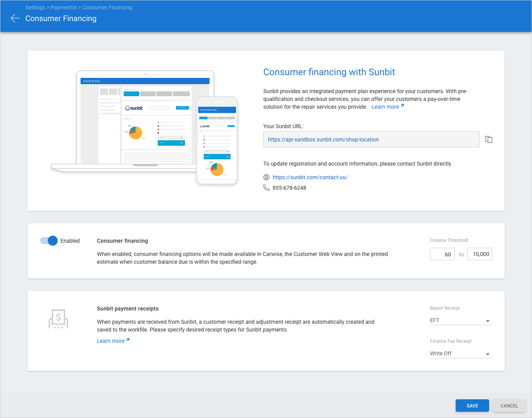This screenshot has width=532, height=418.
Task: Click the Finance Fee Receipt label
Action: point(451,341)
